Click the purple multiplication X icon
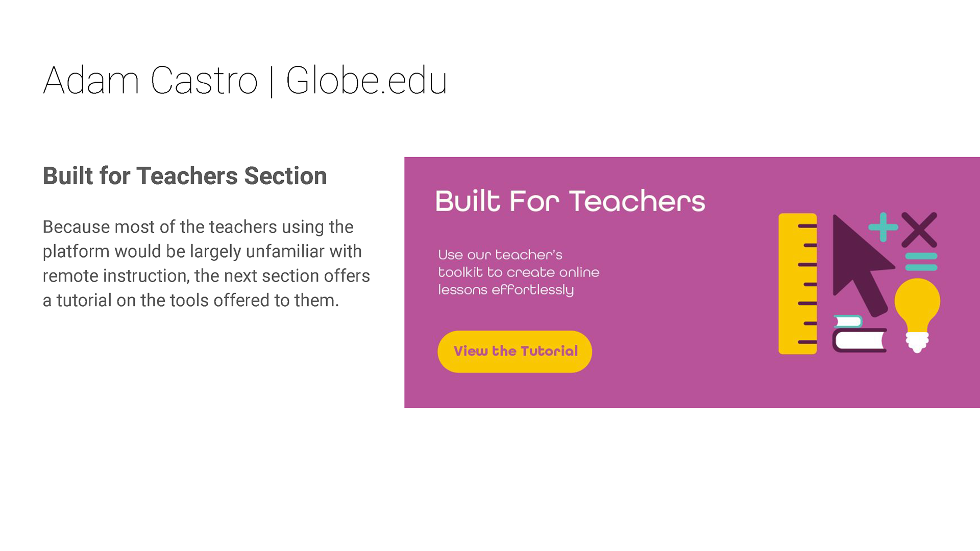The width and height of the screenshot is (980, 551). 919,230
